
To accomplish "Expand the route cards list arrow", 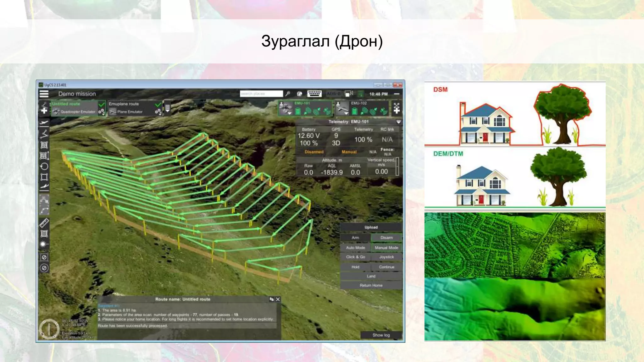I will click(x=168, y=108).
